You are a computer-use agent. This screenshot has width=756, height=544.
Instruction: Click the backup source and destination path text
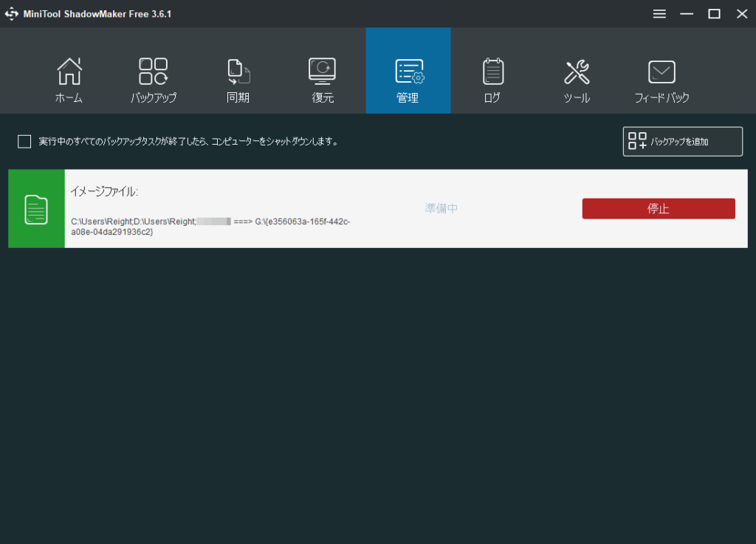pos(210,227)
